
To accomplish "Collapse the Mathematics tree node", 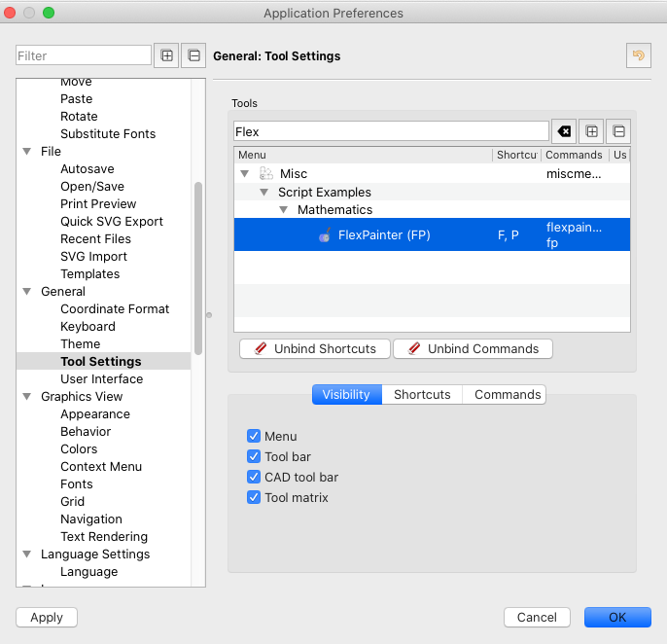I will 284,210.
